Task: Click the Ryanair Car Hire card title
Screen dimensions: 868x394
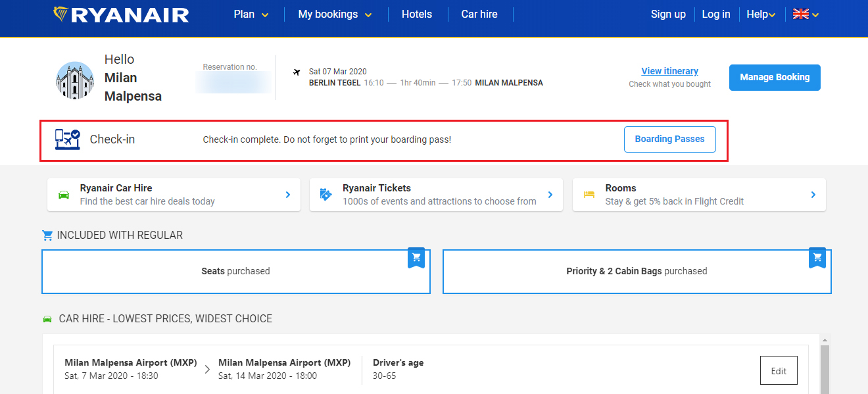Action: tap(116, 188)
